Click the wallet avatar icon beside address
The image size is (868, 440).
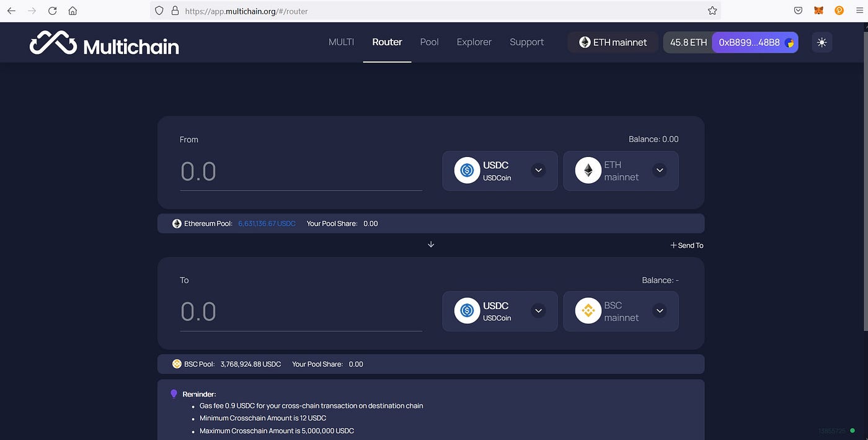(x=789, y=43)
